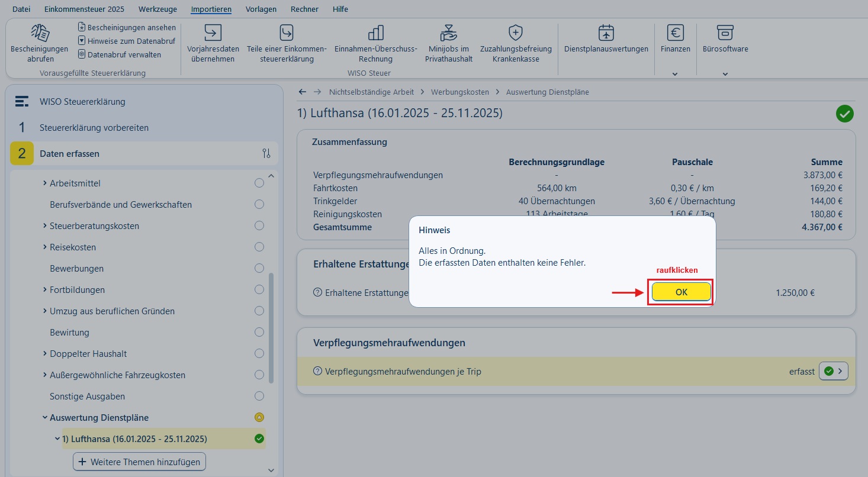Click help icon for Verpflegungsmehraufwendungen je Trip
Screen dimensions: 868x477
click(x=317, y=372)
